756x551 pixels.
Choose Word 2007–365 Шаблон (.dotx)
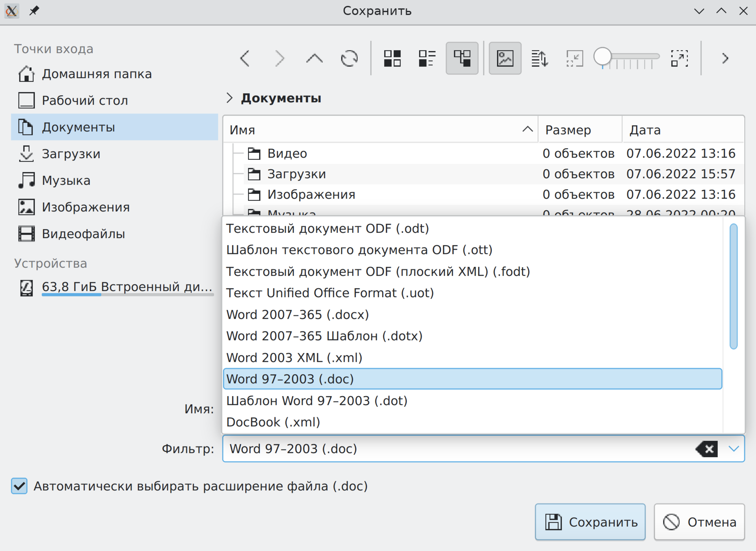click(x=473, y=336)
